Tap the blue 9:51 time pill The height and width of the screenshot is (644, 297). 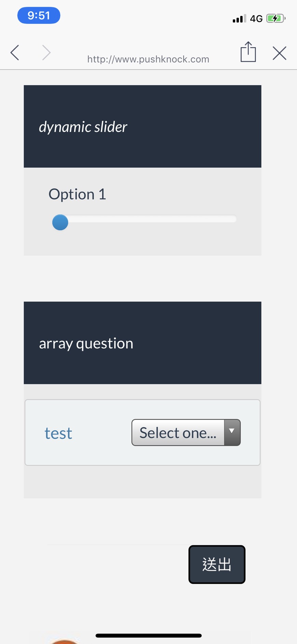click(39, 15)
